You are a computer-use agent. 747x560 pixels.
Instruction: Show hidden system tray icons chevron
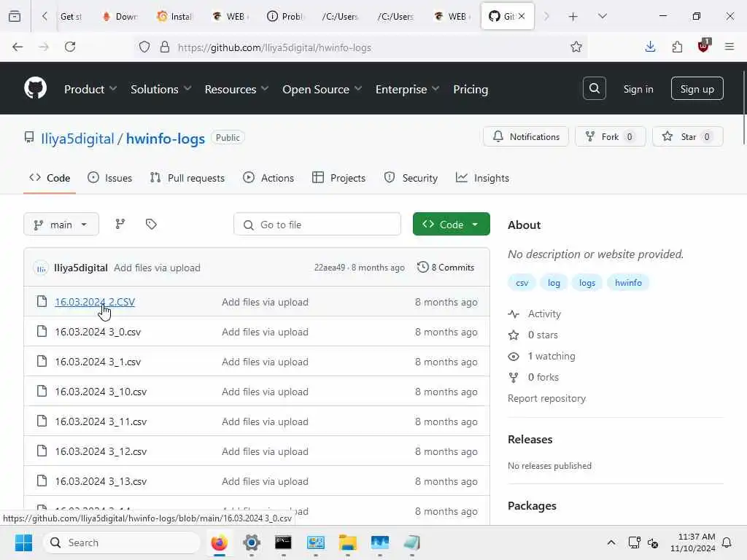click(611, 542)
